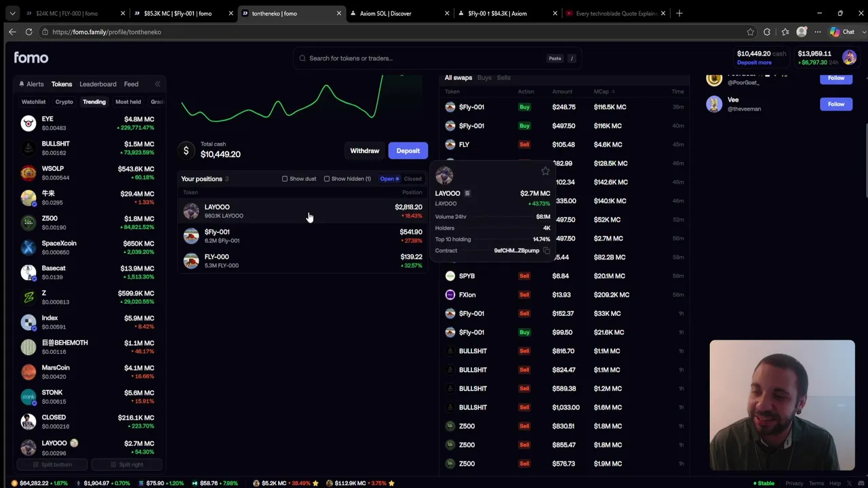Click the FLY-000 position token icon

tap(191, 261)
